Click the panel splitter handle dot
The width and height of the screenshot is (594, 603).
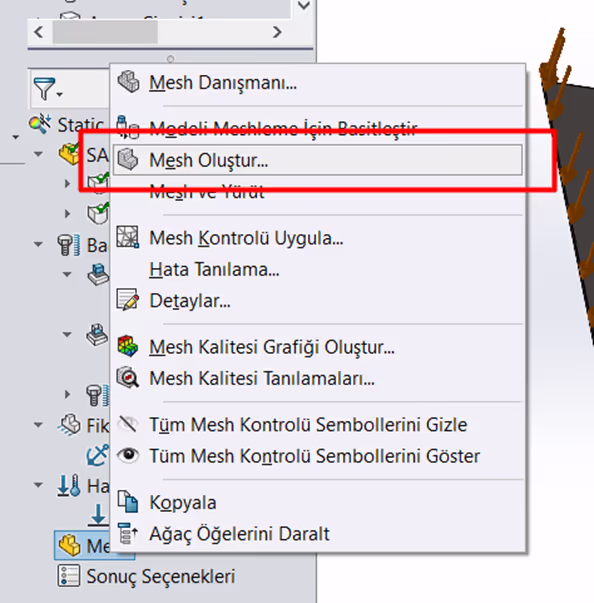[x=171, y=59]
